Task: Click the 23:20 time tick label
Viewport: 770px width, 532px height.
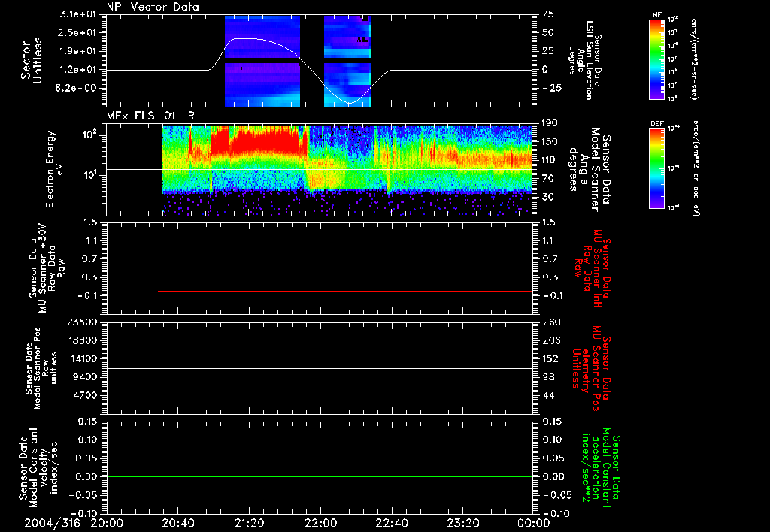Action: (462, 523)
